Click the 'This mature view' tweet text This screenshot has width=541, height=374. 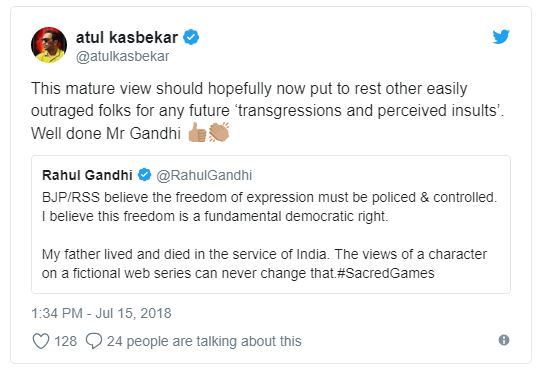coord(267,111)
